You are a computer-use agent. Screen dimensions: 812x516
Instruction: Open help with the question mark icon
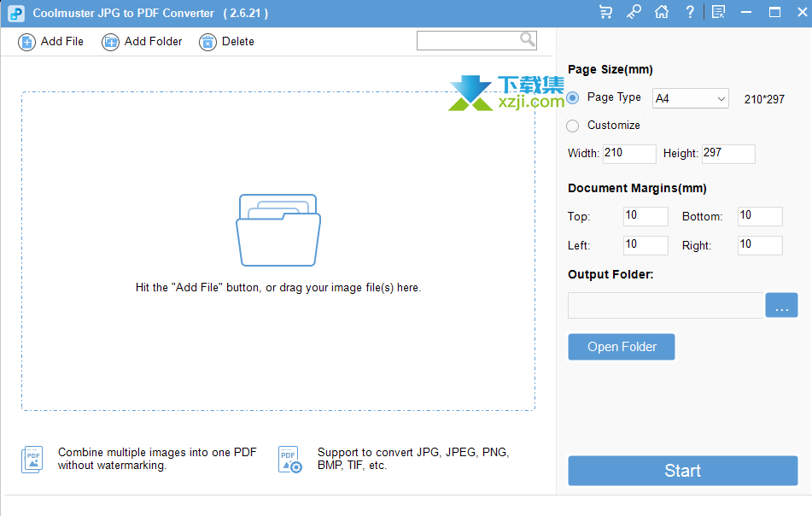pos(690,12)
